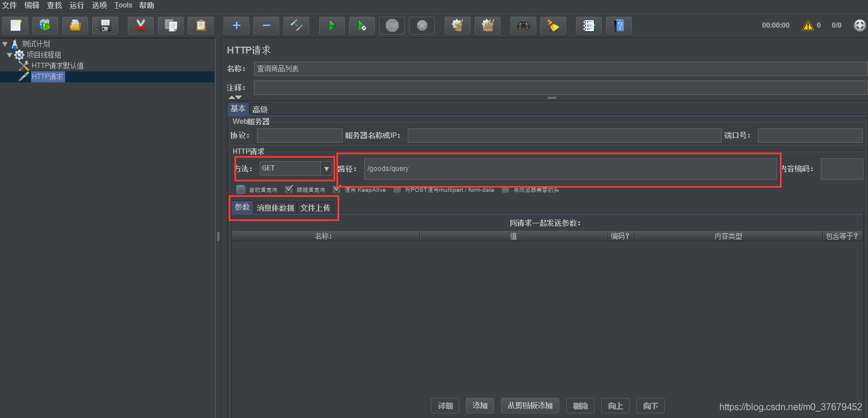This screenshot has width=868, height=418.
Task: Click the 名称 field with 查询商品列表
Action: click(x=560, y=69)
